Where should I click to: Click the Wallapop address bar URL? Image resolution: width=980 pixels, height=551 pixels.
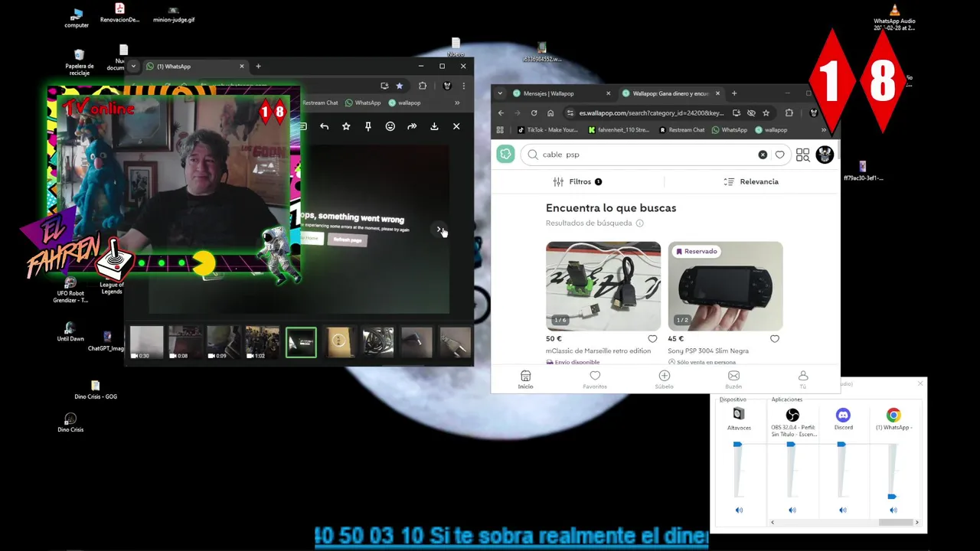[x=651, y=112]
